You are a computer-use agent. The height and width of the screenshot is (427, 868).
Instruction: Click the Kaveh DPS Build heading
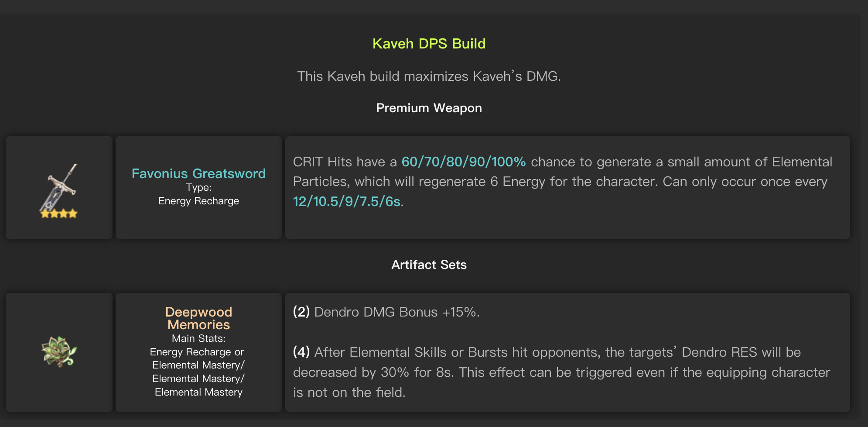pos(429,44)
